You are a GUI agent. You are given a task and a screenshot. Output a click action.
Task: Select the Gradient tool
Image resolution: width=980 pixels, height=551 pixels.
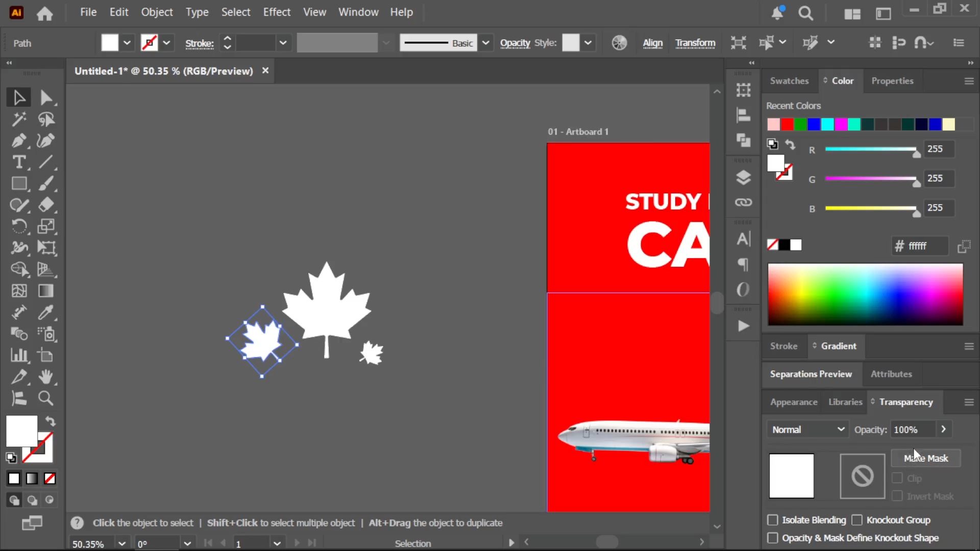(46, 291)
